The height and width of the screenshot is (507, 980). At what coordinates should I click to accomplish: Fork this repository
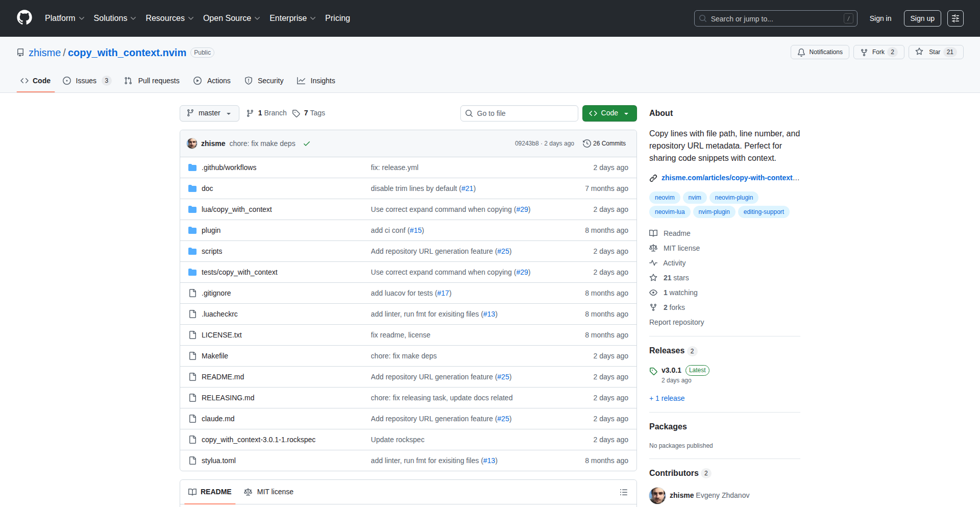click(x=878, y=52)
